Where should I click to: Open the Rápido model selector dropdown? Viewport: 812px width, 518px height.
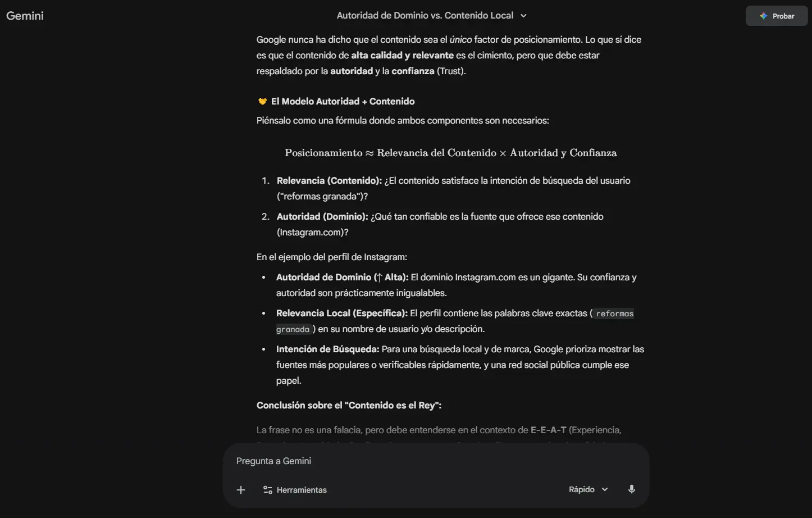click(587, 489)
